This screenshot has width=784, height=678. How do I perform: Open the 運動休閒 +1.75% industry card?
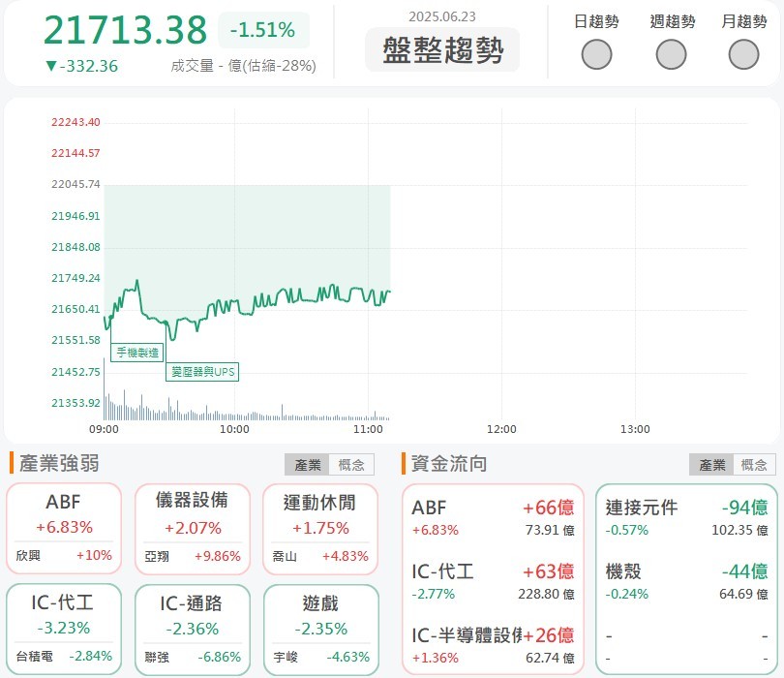coord(320,529)
